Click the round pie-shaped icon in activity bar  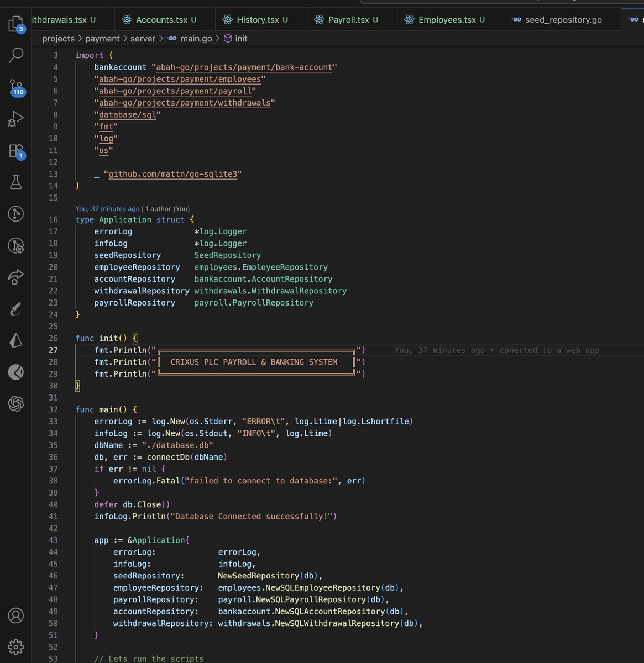tap(15, 372)
